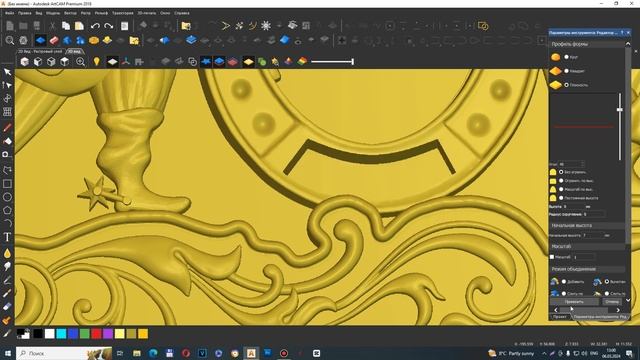Open the Траектория menu

pyautogui.click(x=122, y=13)
